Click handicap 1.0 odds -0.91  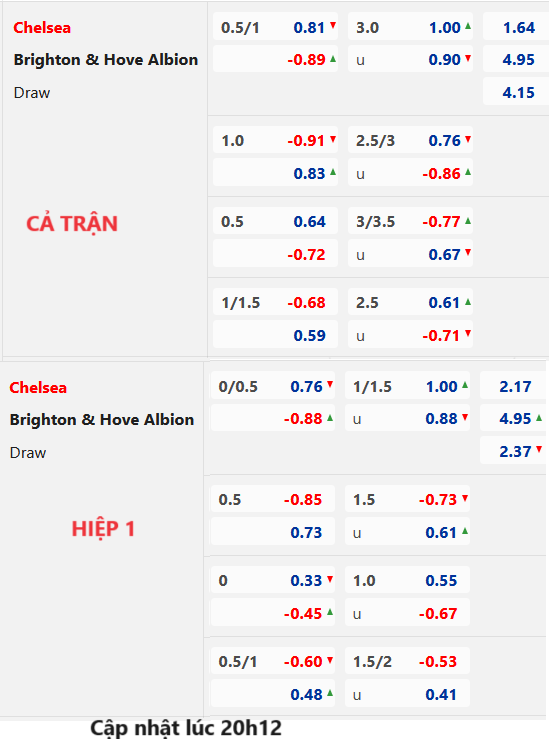[306, 141]
